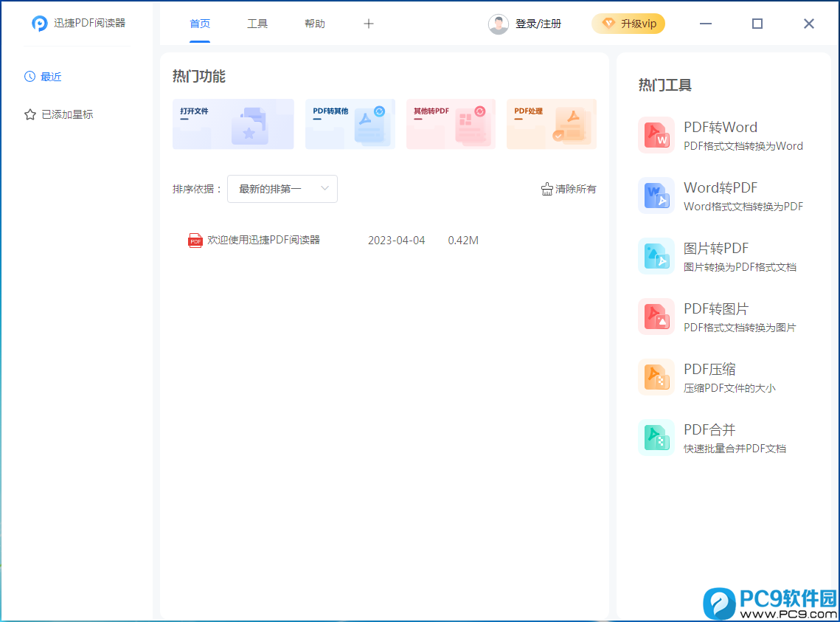This screenshot has height=622, width=840.
Task: Switch to the 工具 tab
Action: [257, 24]
